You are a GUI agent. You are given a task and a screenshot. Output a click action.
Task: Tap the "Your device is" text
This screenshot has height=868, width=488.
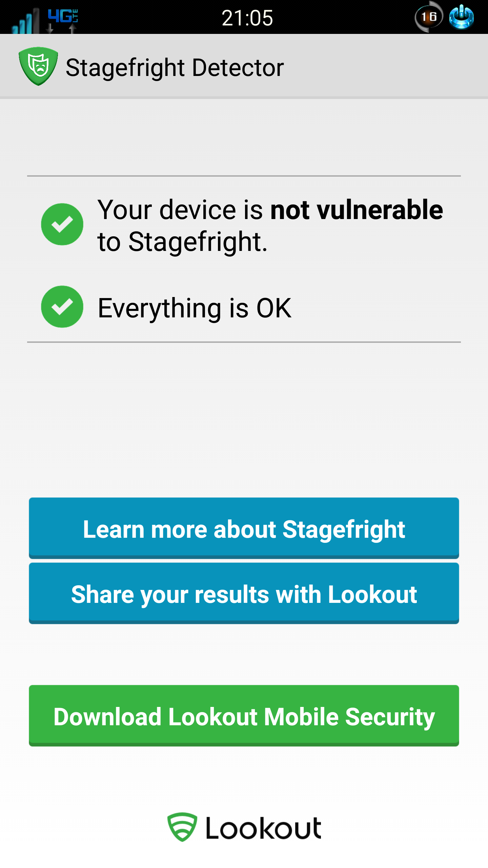click(x=180, y=210)
